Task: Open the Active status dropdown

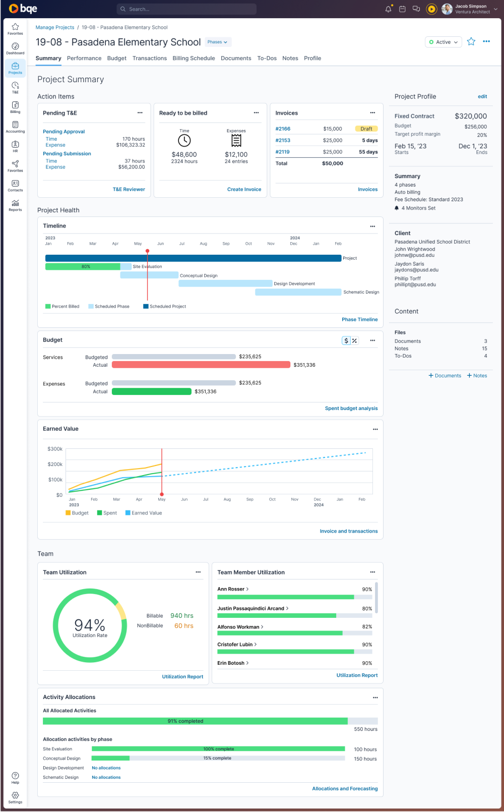Action: point(444,42)
